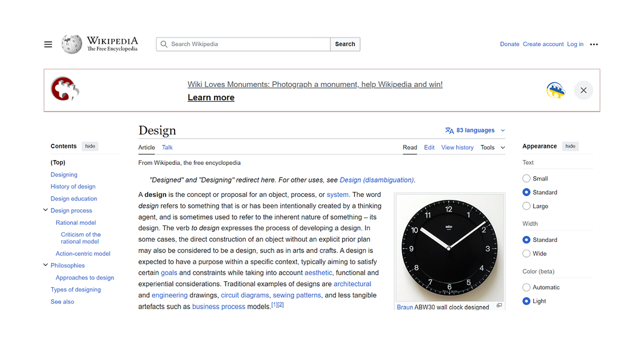Hide the Contents sidebar
Viewport: 644px width, 343px height.
click(x=90, y=146)
